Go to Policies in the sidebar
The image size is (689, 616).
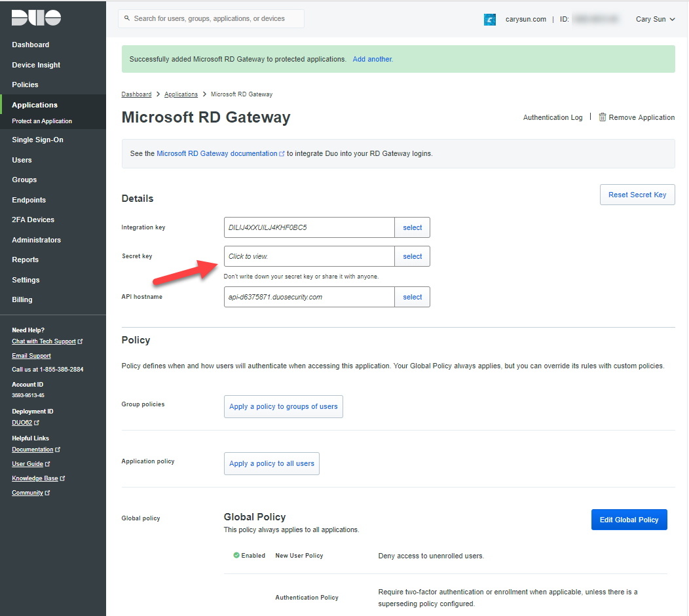(x=25, y=85)
